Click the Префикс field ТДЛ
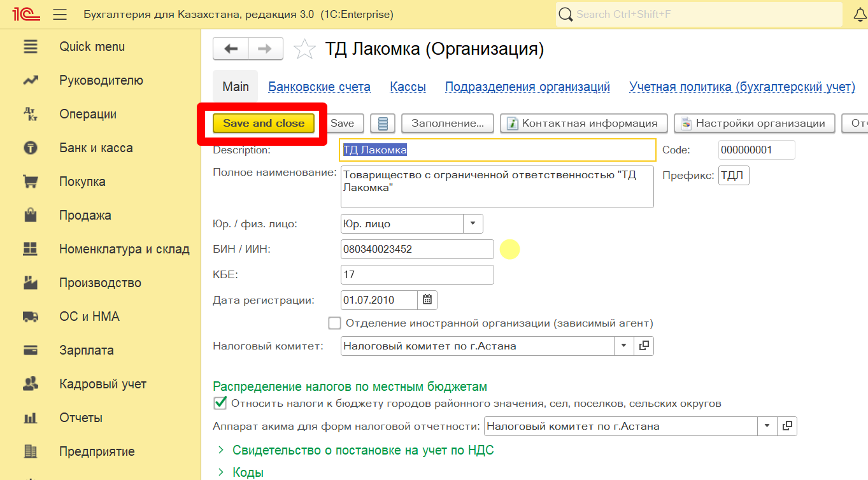This screenshot has height=480, width=868. click(734, 176)
